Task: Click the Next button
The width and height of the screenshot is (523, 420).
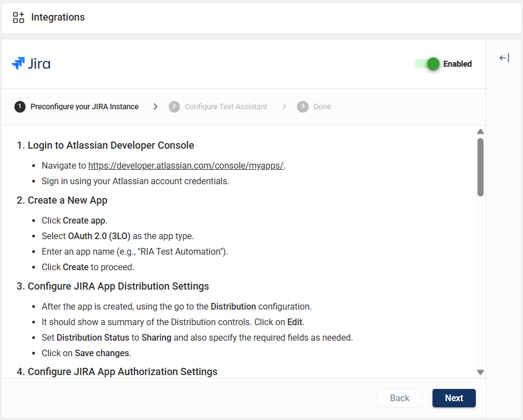Action: [x=454, y=398]
